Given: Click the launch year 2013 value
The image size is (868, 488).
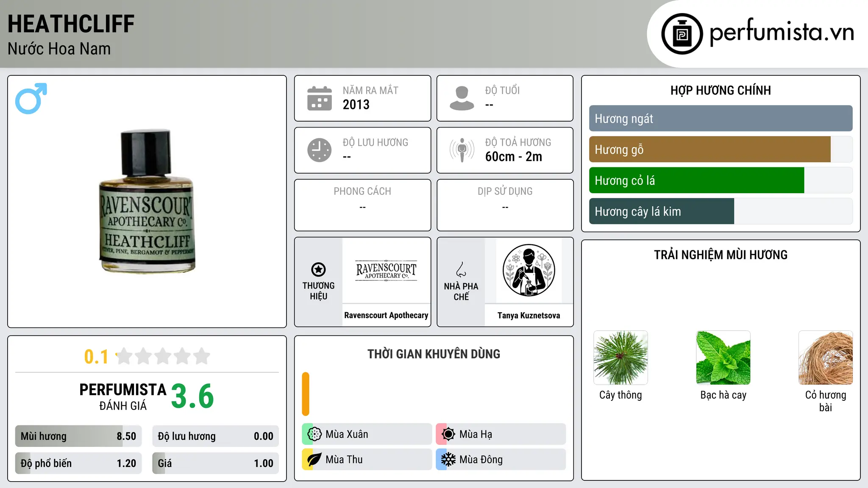Looking at the screenshot, I should pos(356,105).
